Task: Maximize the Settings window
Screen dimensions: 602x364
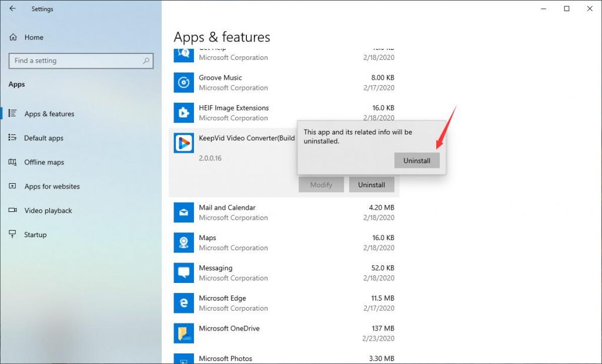Action: point(567,8)
